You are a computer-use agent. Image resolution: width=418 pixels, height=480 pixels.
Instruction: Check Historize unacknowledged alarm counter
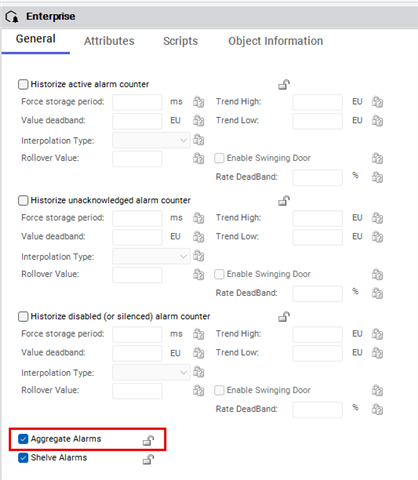23,200
